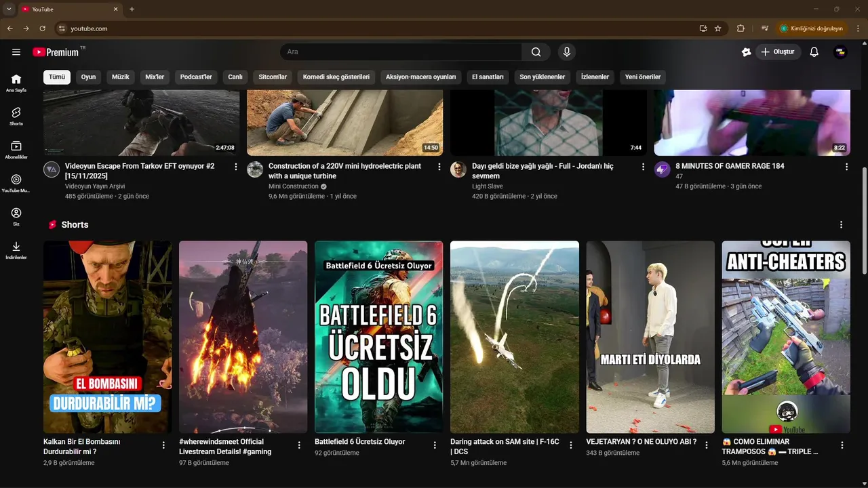
Task: Select Komedi skeç gösterileri chip
Action: (x=336, y=77)
